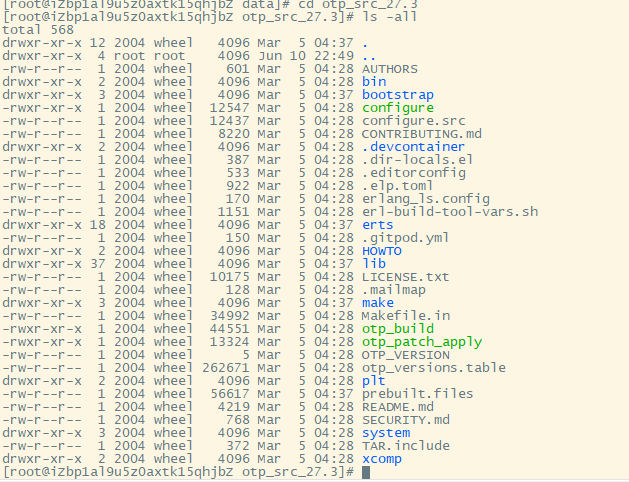
Task: Select the CONTRIBUTING.md file name
Action: pos(422,134)
